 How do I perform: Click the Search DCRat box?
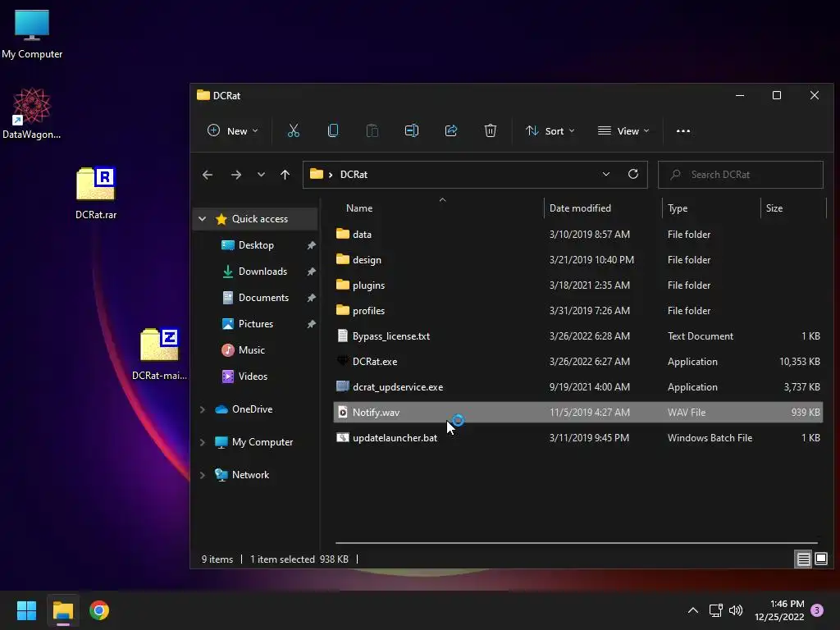(741, 175)
